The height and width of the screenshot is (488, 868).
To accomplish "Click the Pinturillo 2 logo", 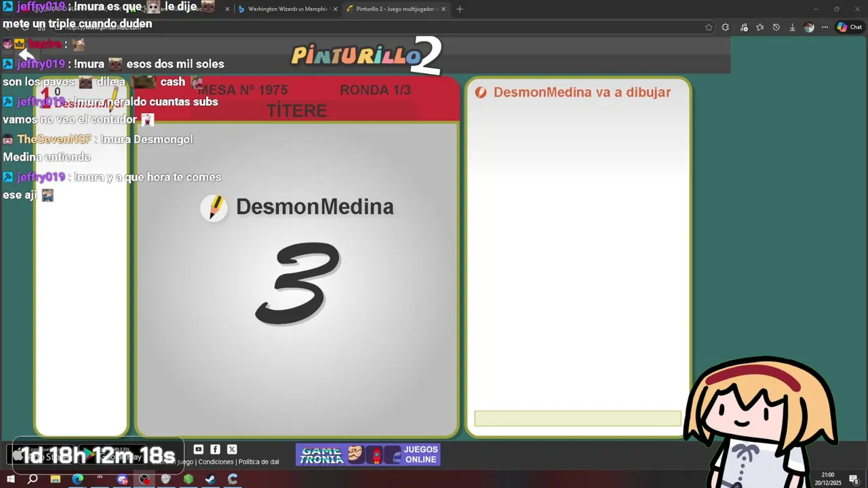I will [x=366, y=55].
